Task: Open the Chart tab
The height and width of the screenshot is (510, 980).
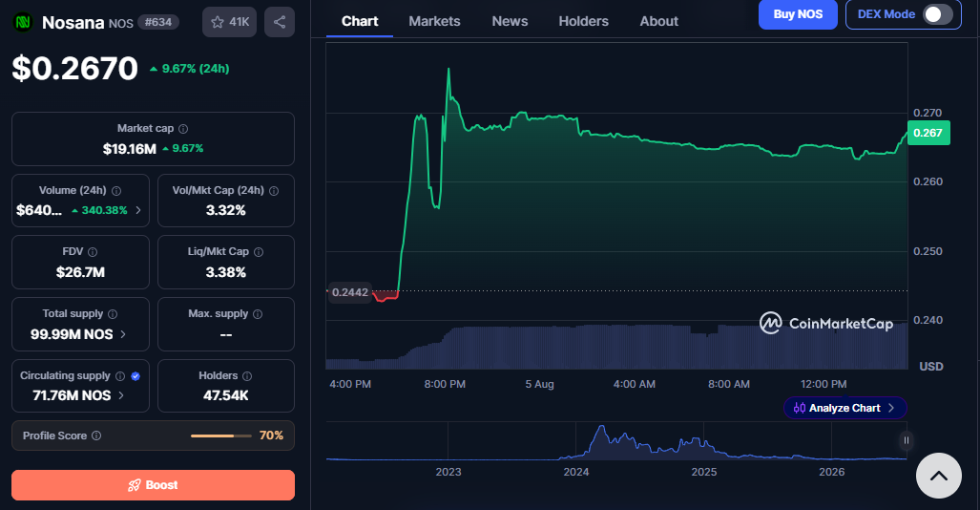Action: pyautogui.click(x=360, y=21)
